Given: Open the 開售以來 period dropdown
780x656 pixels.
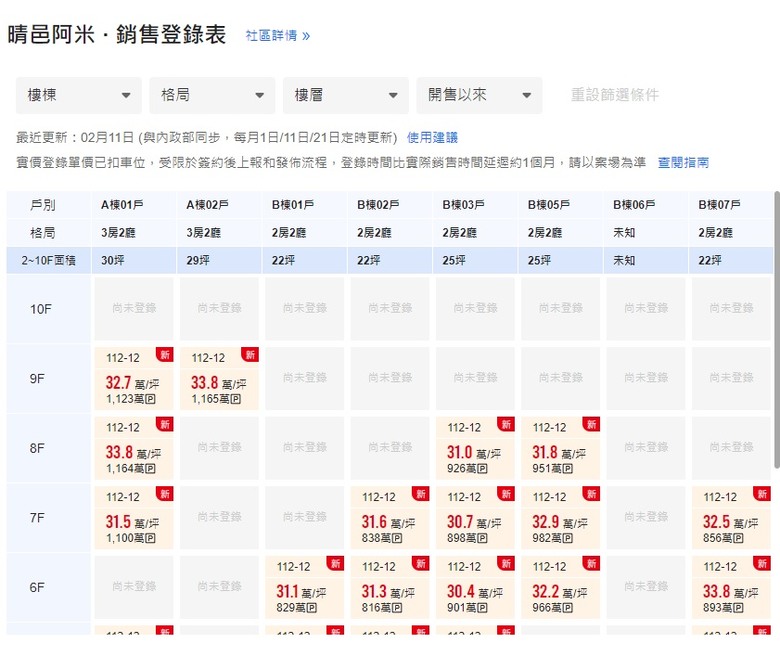Looking at the screenshot, I should [x=479, y=95].
